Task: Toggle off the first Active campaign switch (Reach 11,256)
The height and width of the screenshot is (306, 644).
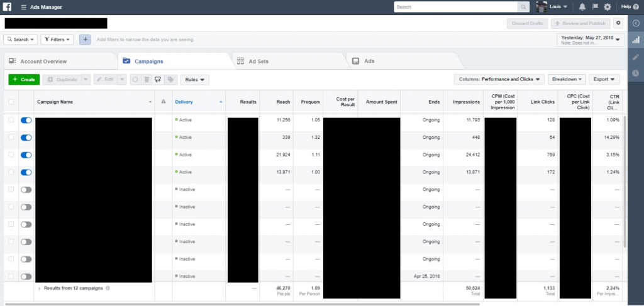Action: [26, 120]
